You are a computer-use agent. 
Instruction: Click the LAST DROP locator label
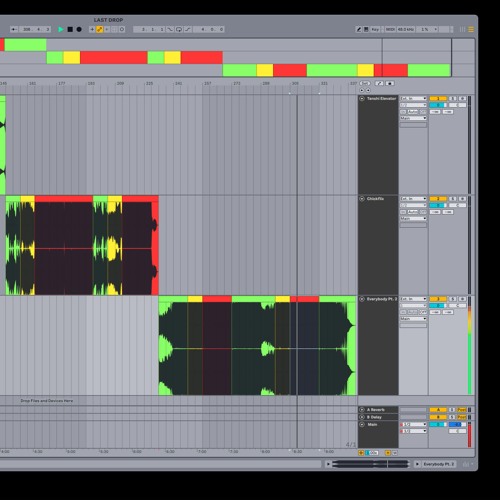click(x=108, y=20)
